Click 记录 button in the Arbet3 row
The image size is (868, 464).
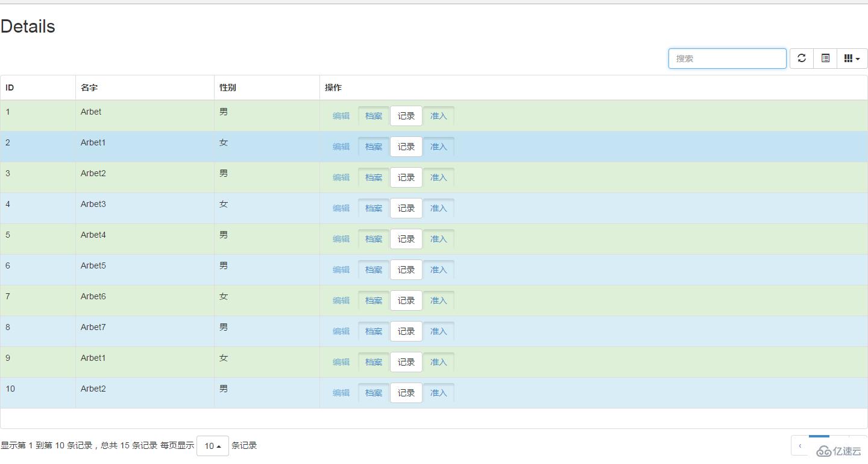pyautogui.click(x=406, y=208)
